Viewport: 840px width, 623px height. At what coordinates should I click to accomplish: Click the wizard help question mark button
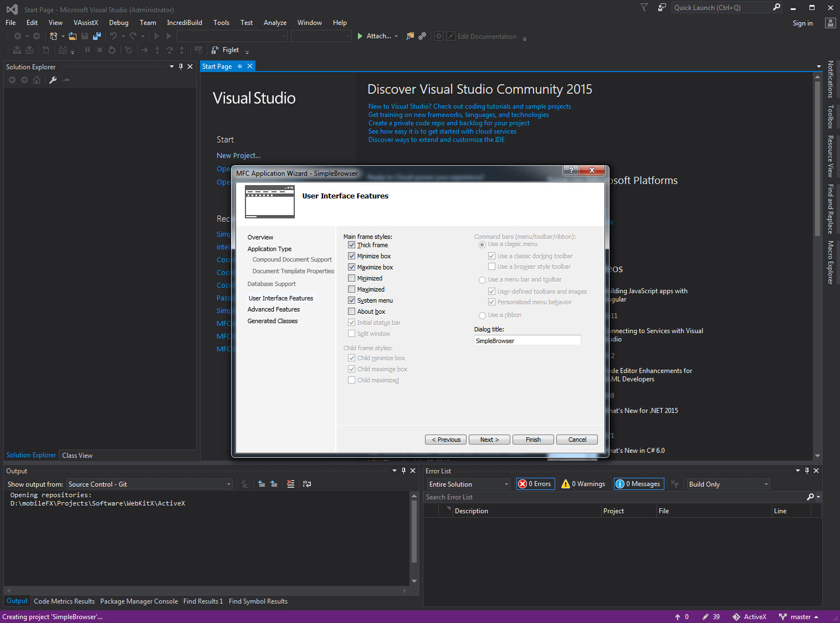571,170
